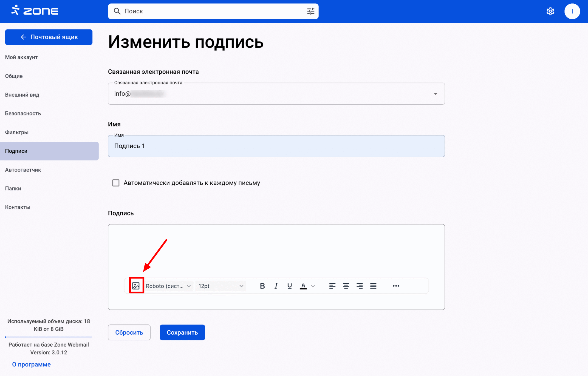Open the 12pt font size dropdown
The height and width of the screenshot is (376, 588).
[220, 286]
